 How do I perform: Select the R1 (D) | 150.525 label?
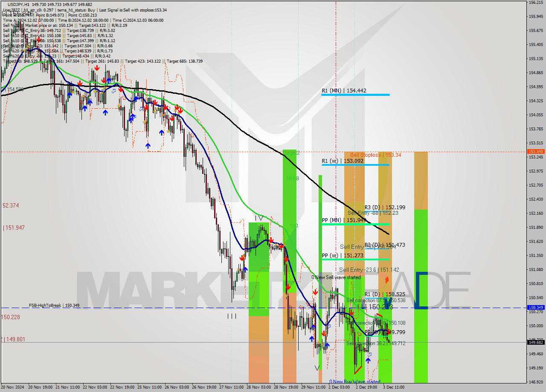(385, 294)
